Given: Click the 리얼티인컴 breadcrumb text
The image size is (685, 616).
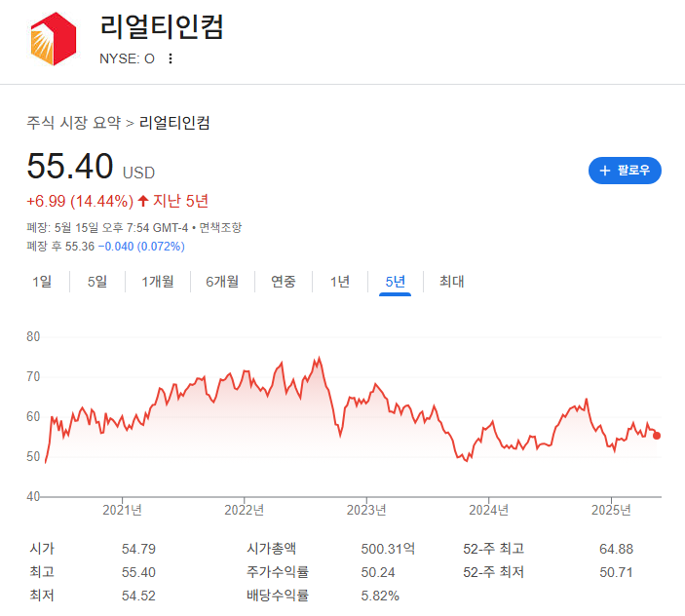Looking at the screenshot, I should point(174,123).
